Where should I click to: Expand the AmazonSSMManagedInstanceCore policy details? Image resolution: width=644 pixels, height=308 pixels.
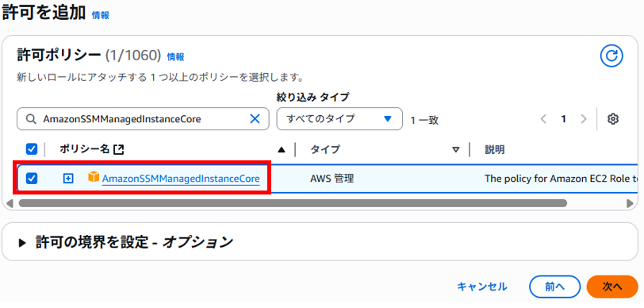[x=68, y=179]
